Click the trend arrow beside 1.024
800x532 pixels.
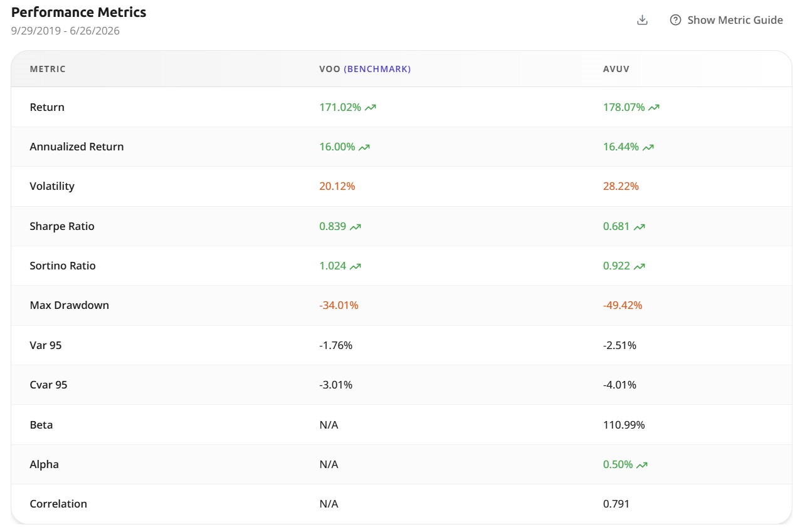coord(355,266)
